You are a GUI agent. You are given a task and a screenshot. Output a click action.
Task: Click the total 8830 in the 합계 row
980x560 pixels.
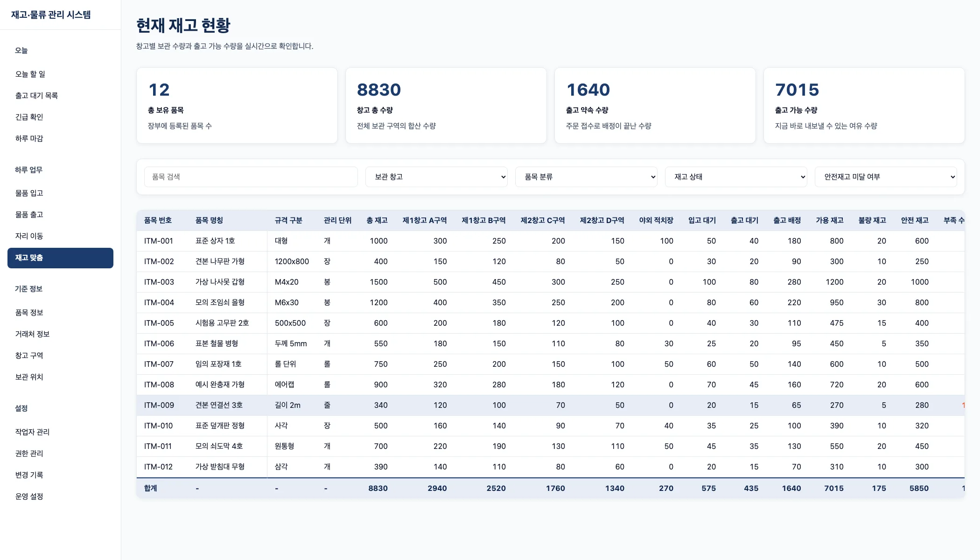378,488
